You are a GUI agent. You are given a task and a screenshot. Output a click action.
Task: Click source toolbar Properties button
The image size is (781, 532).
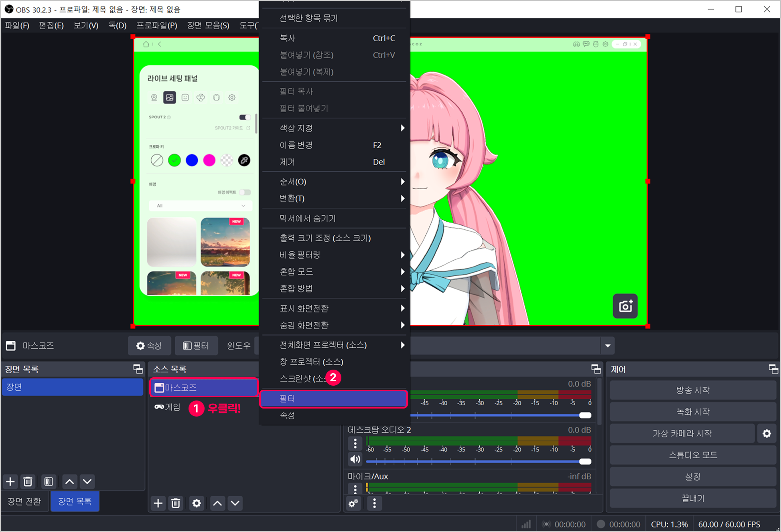click(149, 346)
